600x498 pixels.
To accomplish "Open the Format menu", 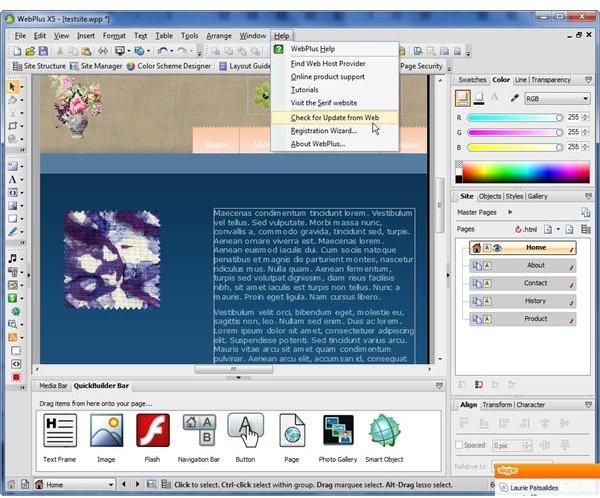I will pyautogui.click(x=114, y=36).
